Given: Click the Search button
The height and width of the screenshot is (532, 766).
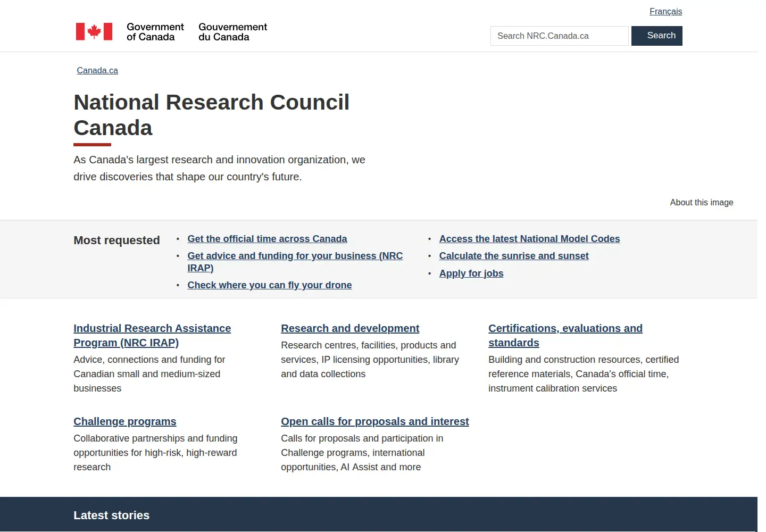Looking at the screenshot, I should coord(656,36).
